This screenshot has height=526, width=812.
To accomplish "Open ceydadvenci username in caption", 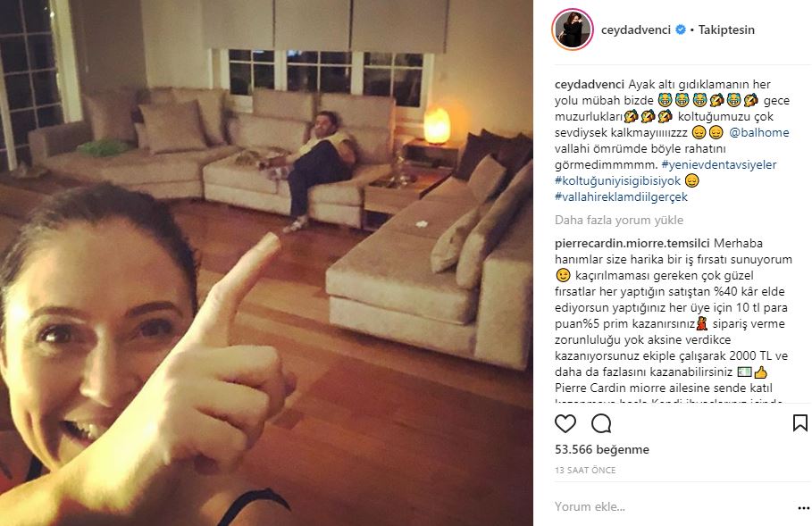I will click(590, 84).
